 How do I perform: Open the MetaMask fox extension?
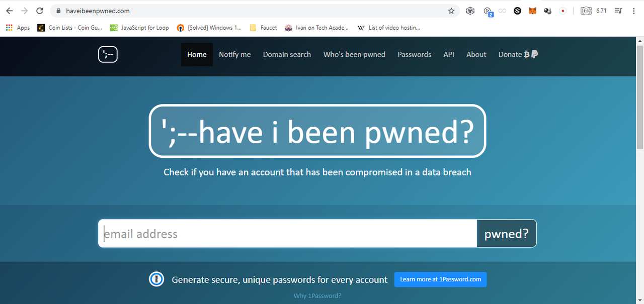[x=532, y=11]
